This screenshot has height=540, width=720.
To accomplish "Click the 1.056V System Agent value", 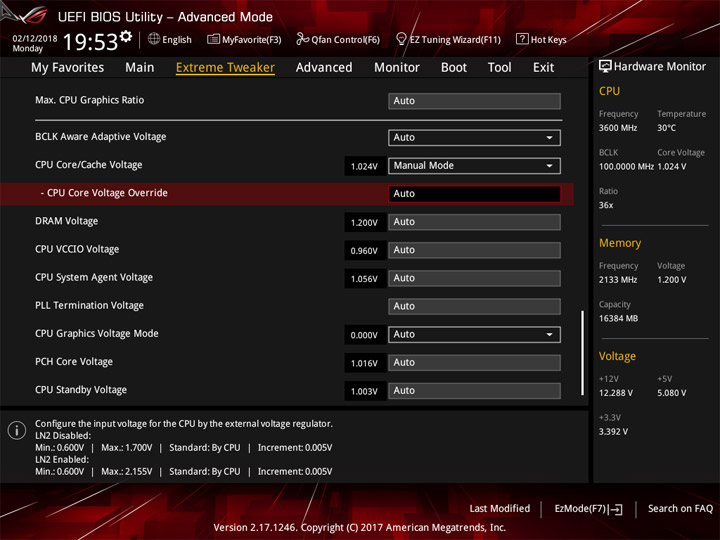I will pyautogui.click(x=364, y=279).
